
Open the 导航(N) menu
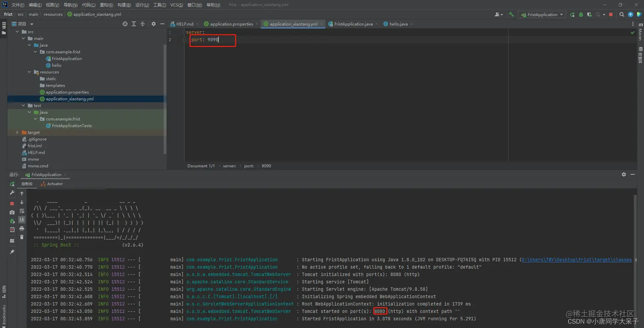70,5
